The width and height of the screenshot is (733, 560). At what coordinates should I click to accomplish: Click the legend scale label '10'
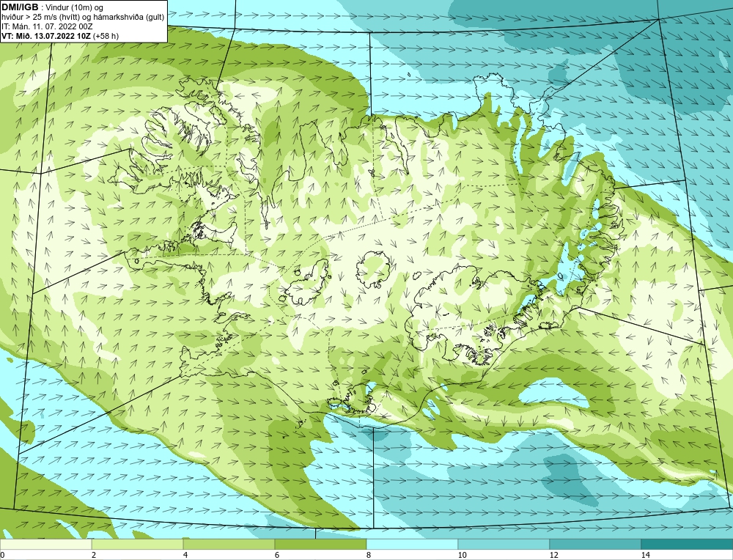[463, 555]
